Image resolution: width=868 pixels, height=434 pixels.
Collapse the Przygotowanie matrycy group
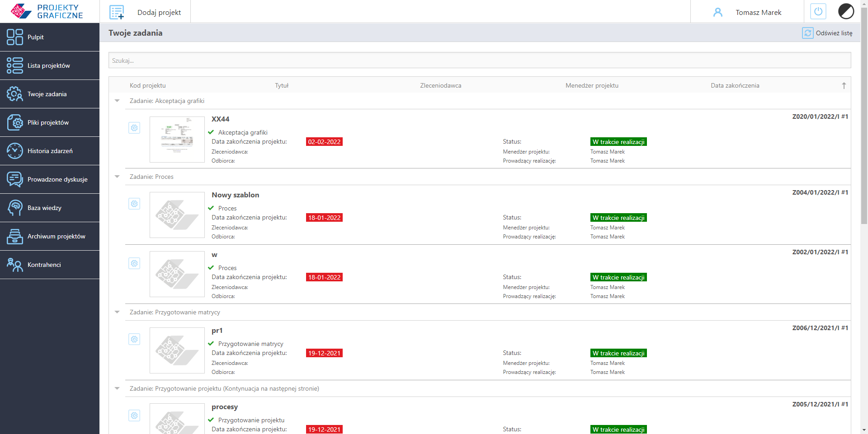(117, 312)
